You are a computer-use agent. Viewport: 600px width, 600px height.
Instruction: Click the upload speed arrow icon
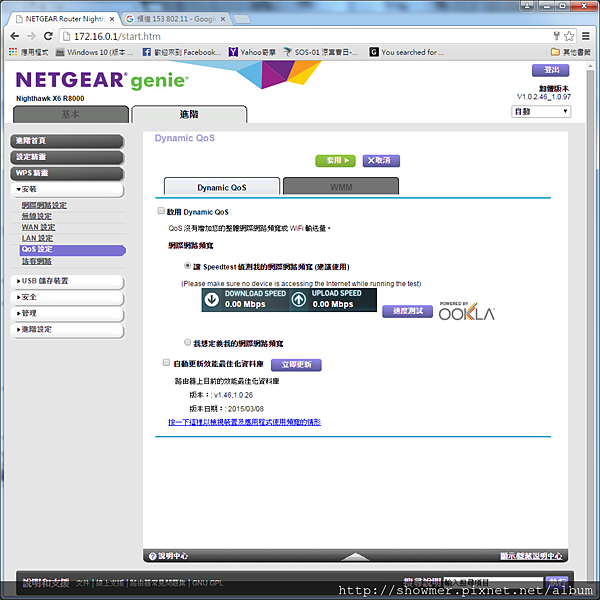pos(299,299)
